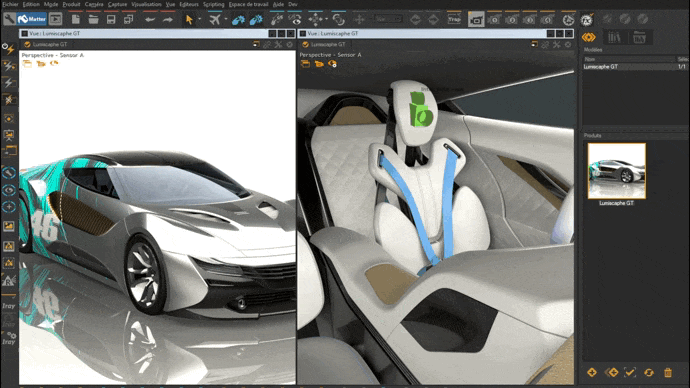
Task: Open the Espace de travail menu
Action: 249,4
